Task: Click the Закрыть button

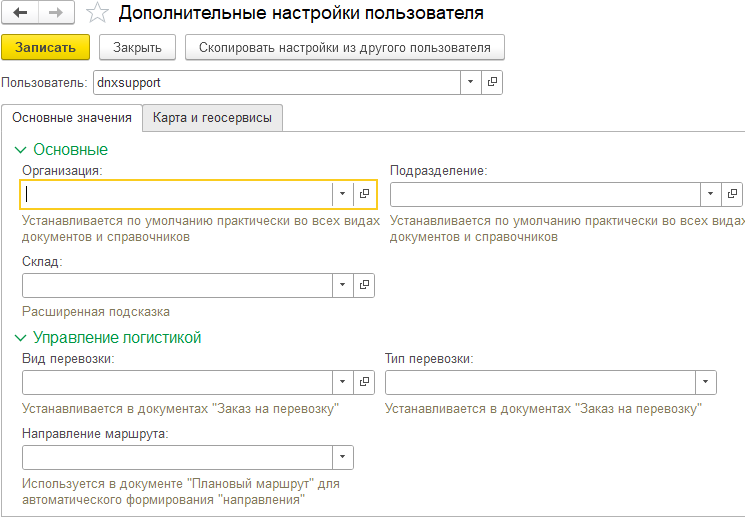Action: coord(137,48)
